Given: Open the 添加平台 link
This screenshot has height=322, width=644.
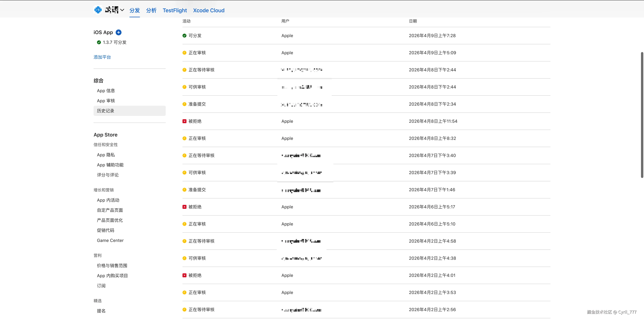Looking at the screenshot, I should [x=102, y=57].
